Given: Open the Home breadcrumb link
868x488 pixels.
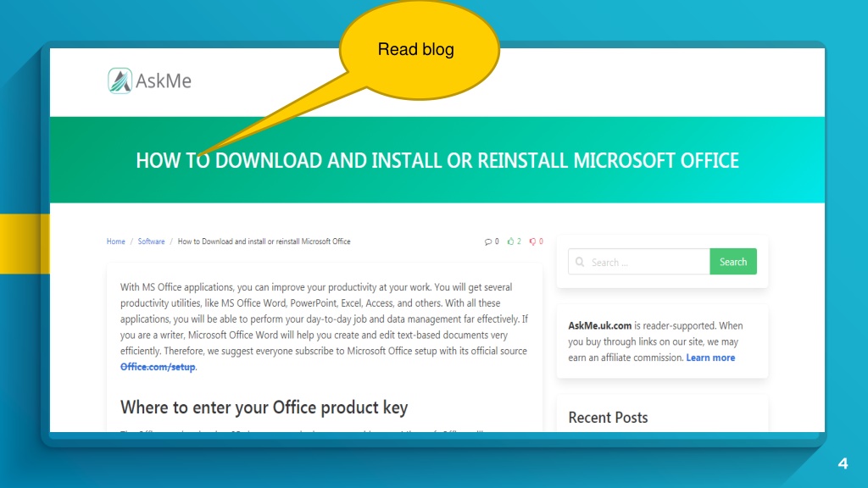Looking at the screenshot, I should (115, 241).
